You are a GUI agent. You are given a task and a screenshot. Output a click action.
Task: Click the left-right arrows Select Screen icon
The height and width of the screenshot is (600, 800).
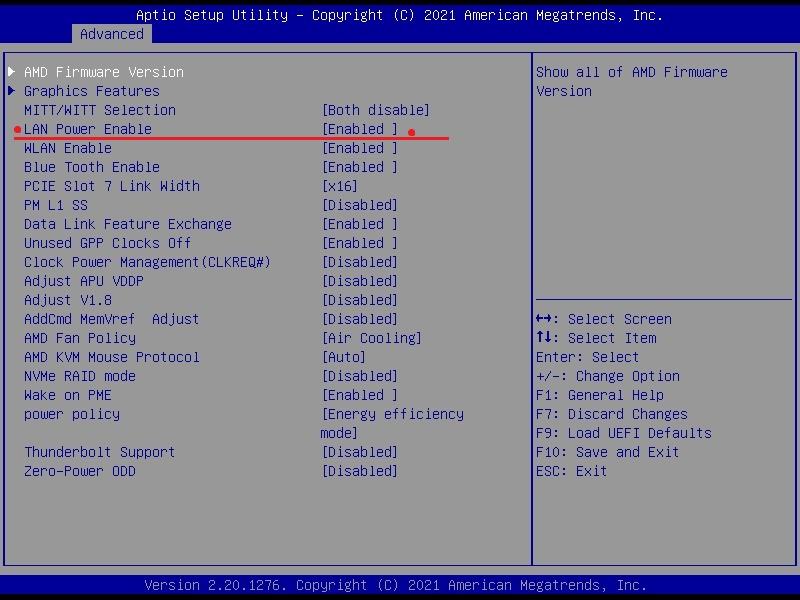click(x=544, y=319)
